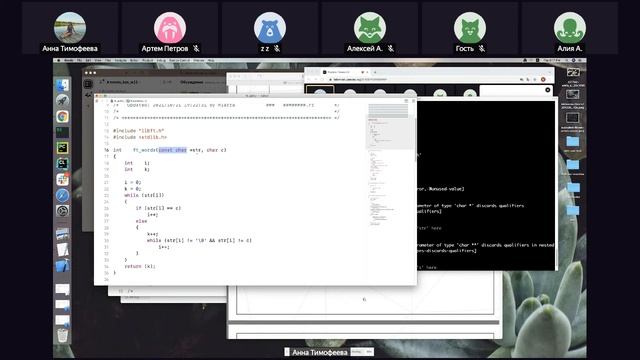Open the Terminal icon in the dock
This screenshot has width=640, height=360.
click(62, 132)
